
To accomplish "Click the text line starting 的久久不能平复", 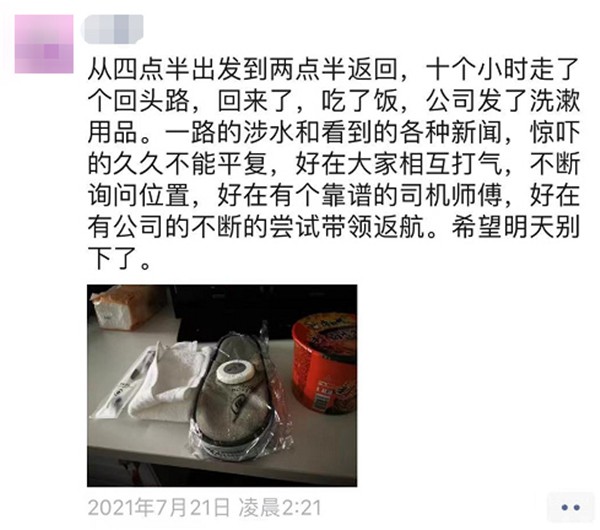I will [334, 164].
